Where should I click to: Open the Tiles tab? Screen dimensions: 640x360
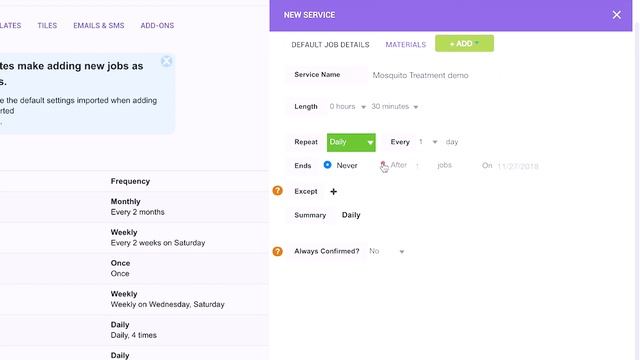[47, 25]
